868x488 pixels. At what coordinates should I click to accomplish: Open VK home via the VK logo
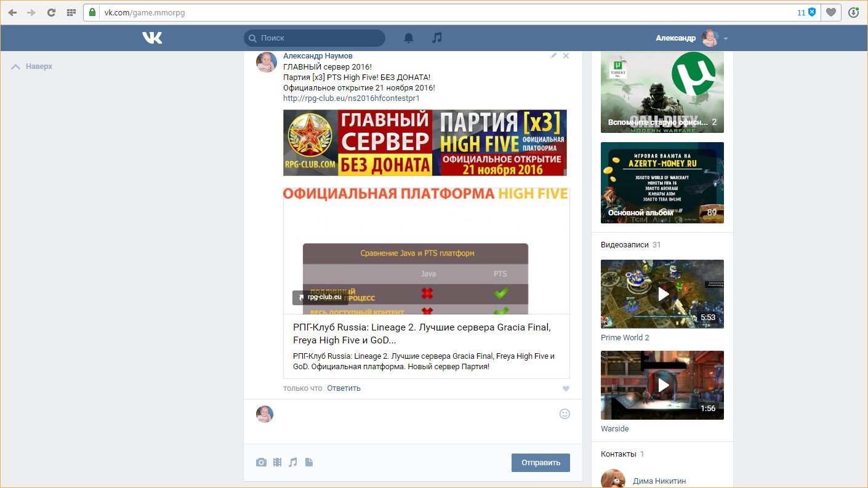point(152,38)
